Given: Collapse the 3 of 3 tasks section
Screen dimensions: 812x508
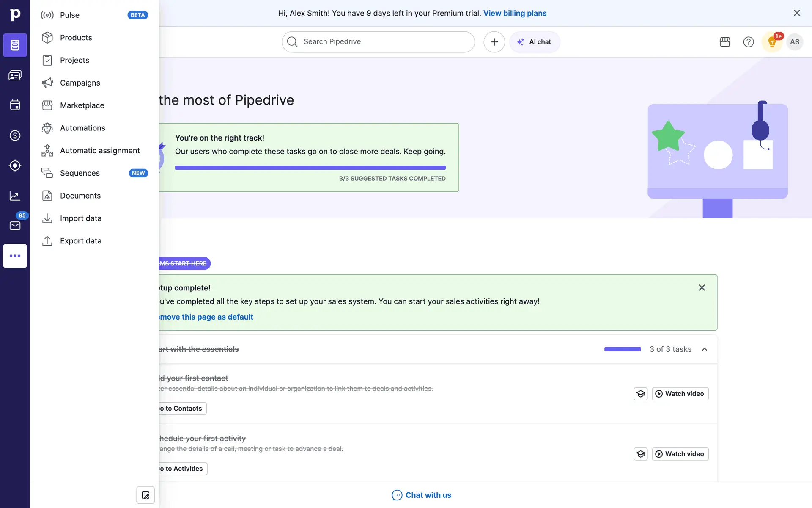Looking at the screenshot, I should coord(705,349).
